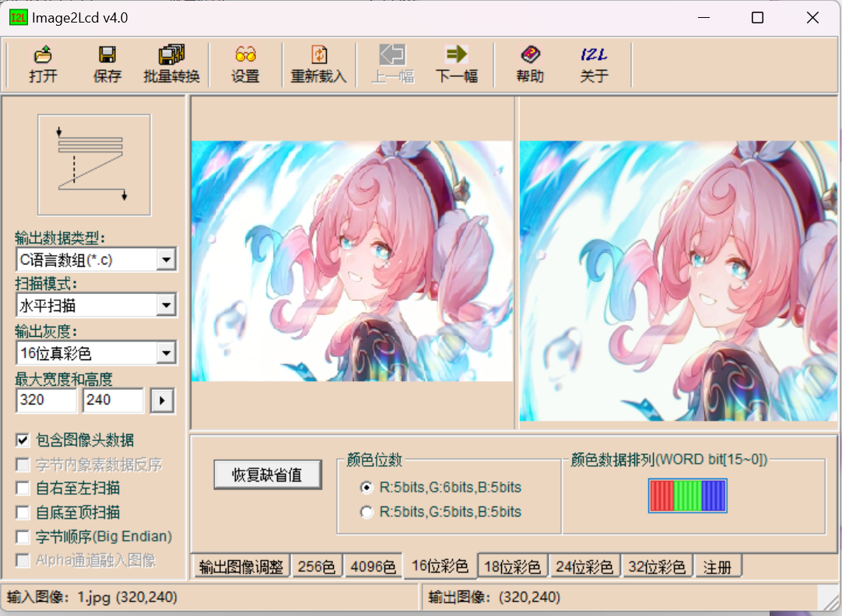
Task: Click 重新载入 reload icon
Action: (x=318, y=64)
